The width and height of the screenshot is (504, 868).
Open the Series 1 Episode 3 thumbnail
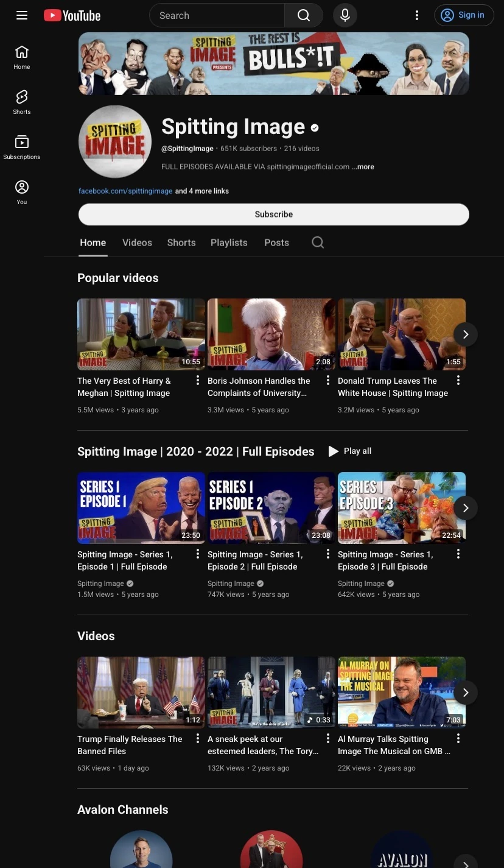click(402, 507)
